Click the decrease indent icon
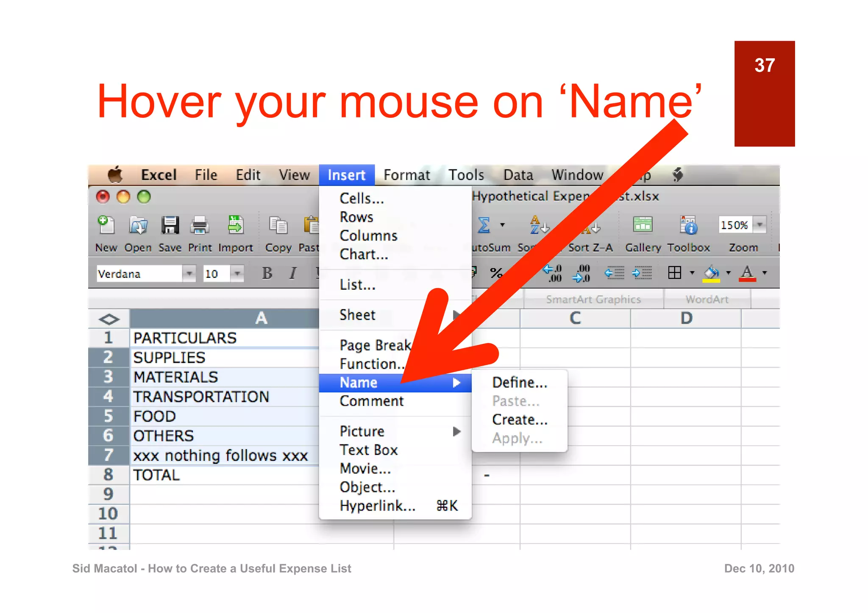This screenshot has width=868, height=613. pyautogui.click(x=614, y=273)
